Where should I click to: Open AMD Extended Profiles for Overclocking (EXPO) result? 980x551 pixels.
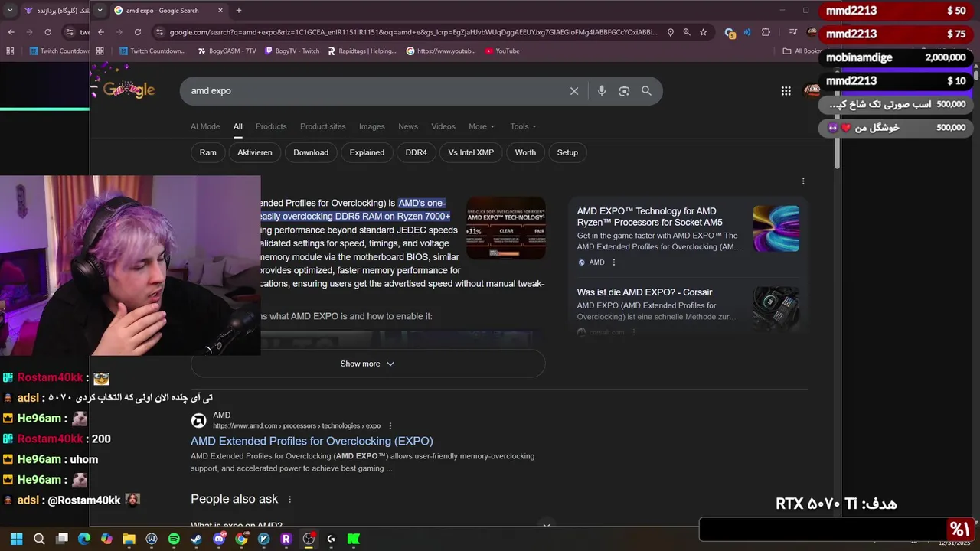coord(312,441)
